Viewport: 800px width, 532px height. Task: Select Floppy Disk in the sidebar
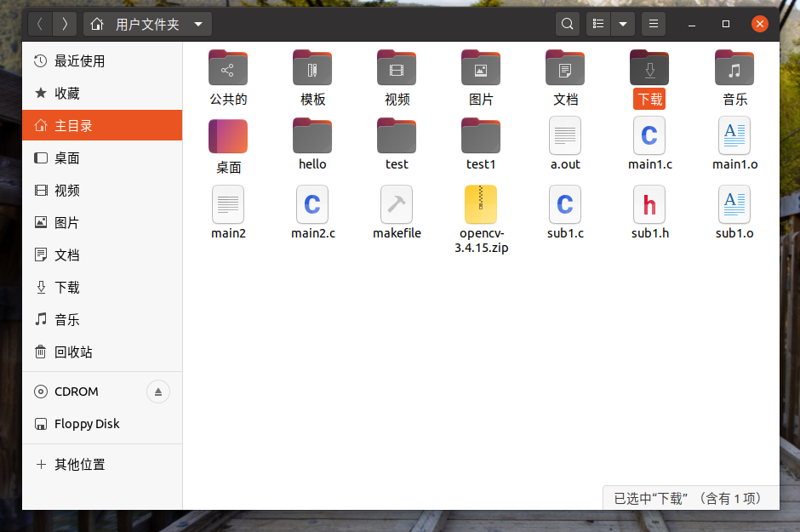point(85,424)
